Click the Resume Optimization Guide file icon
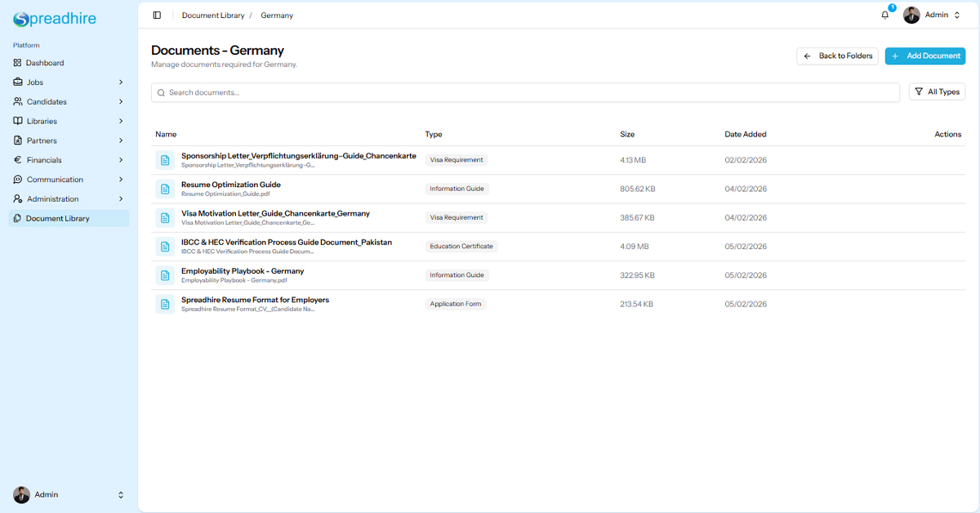Viewport: 980px width, 513px height. pyautogui.click(x=165, y=189)
